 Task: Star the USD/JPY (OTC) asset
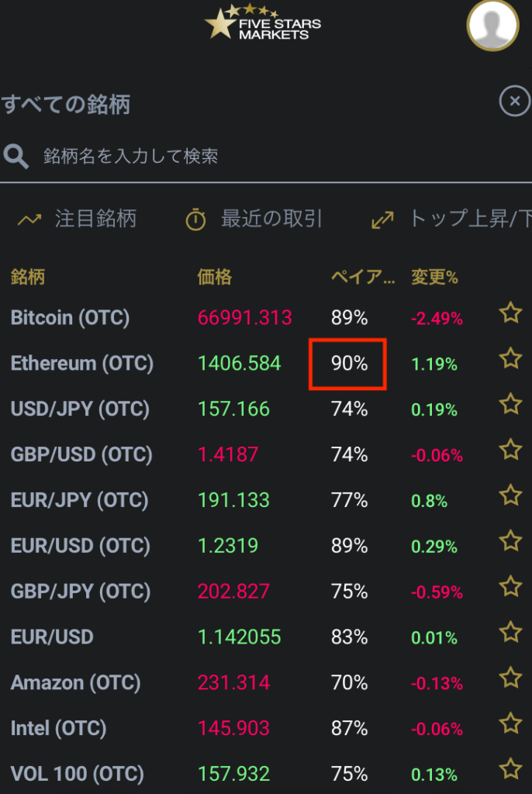pos(511,404)
